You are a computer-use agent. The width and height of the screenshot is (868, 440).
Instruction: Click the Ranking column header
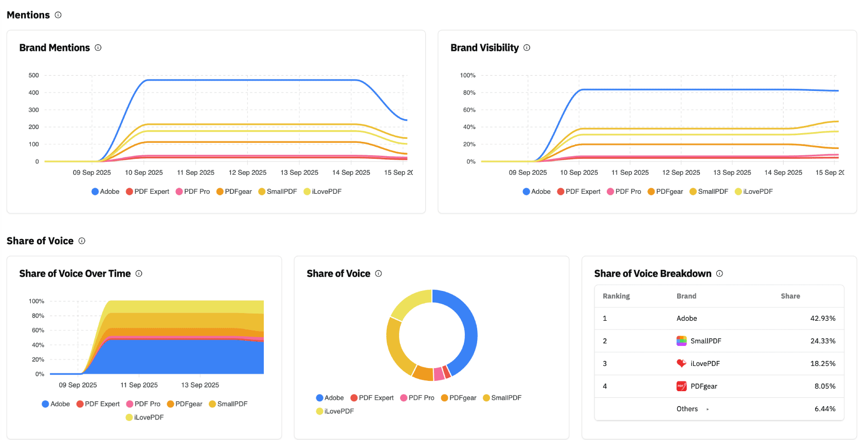click(x=616, y=296)
